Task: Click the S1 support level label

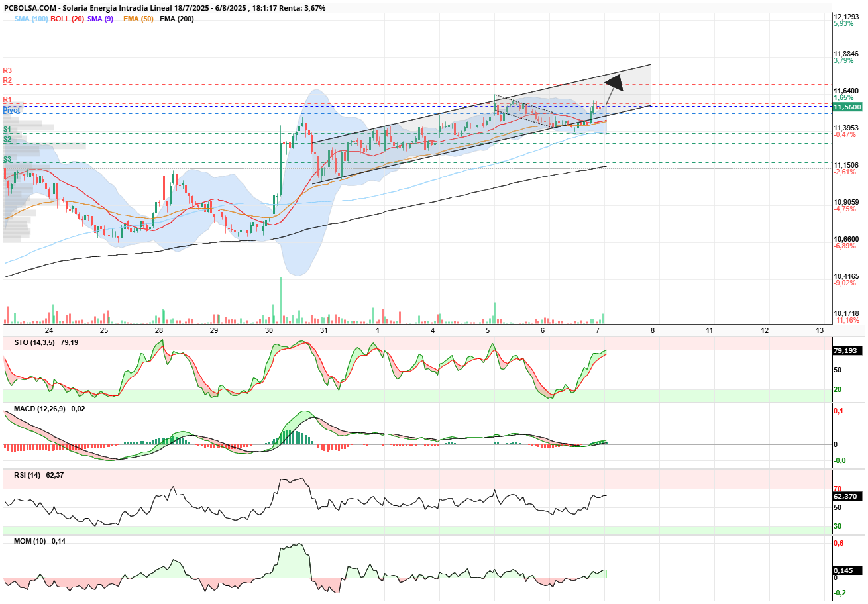Action: click(x=7, y=129)
